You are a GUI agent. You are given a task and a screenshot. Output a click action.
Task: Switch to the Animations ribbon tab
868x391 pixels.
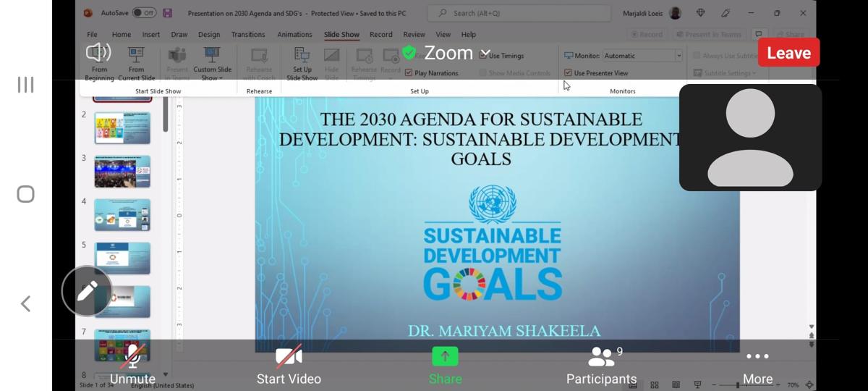pyautogui.click(x=294, y=34)
